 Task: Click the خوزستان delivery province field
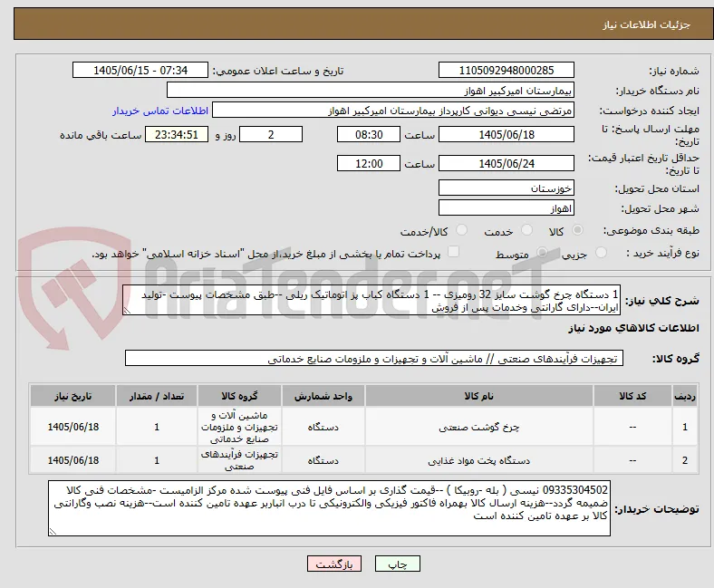(507, 188)
